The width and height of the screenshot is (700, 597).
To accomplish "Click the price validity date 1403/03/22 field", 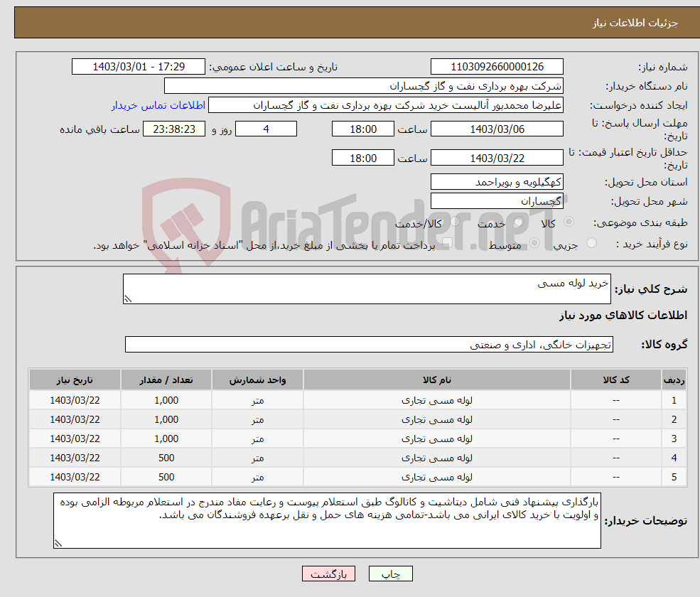I will [497, 158].
